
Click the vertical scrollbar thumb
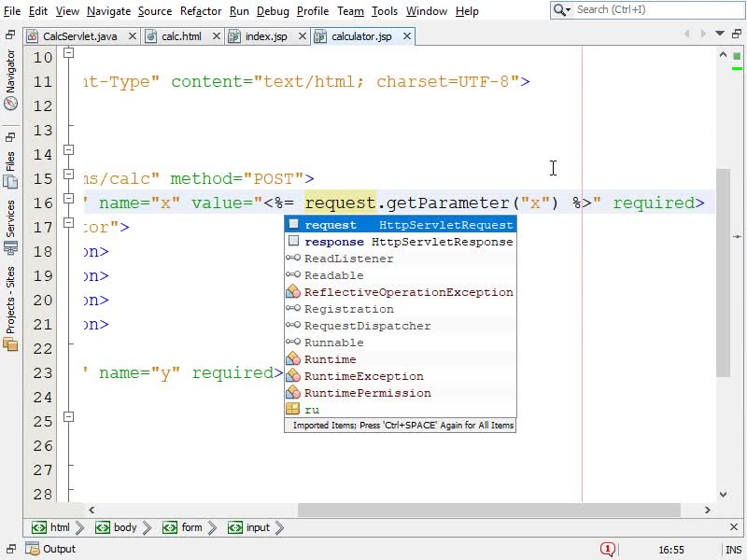723,273
